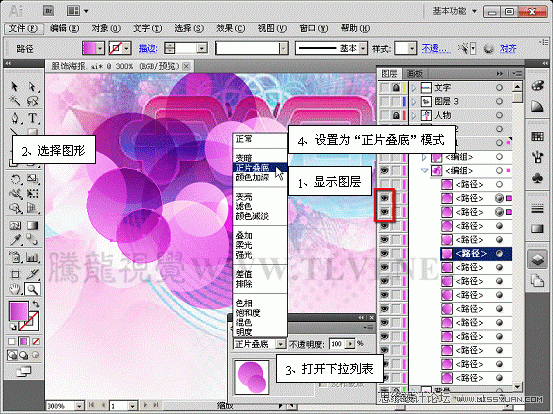
Task: Open the Brushes panel icon in dock
Action: point(537,157)
